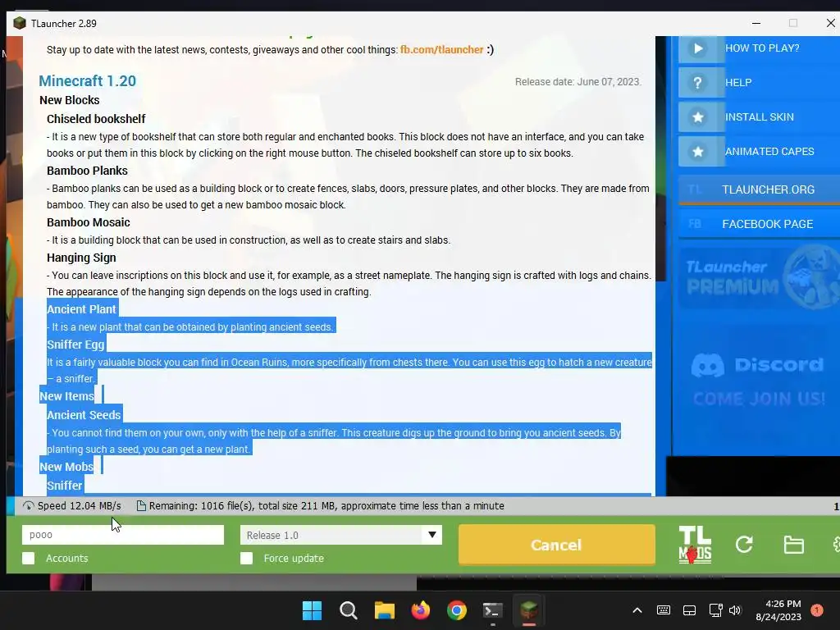Image resolution: width=840 pixels, height=630 pixels.
Task: Click the highlighted Ancient Seeds heading
Action: click(84, 415)
